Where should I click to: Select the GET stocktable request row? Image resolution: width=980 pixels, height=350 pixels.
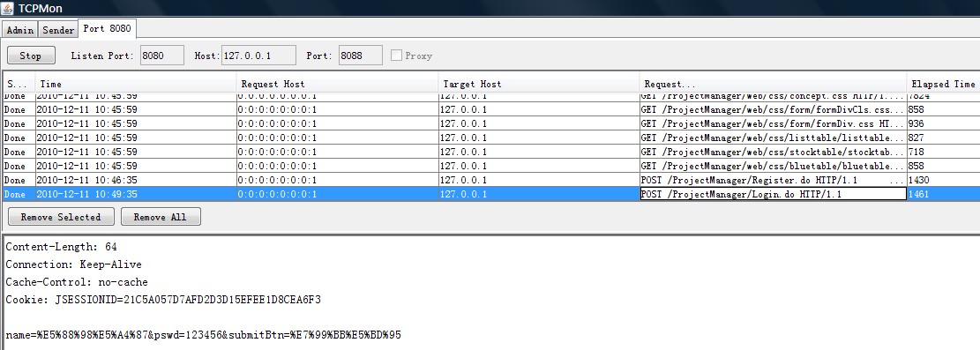point(490,152)
